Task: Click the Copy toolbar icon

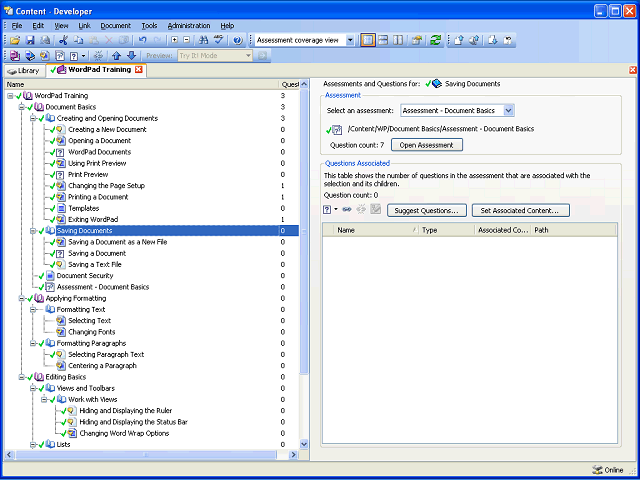Action: tap(78, 40)
